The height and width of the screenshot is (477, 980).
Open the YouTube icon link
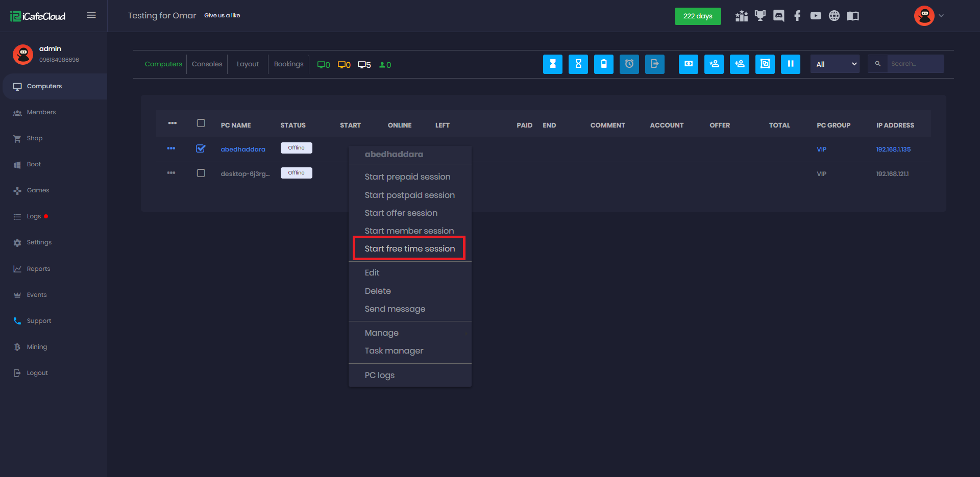(815, 16)
